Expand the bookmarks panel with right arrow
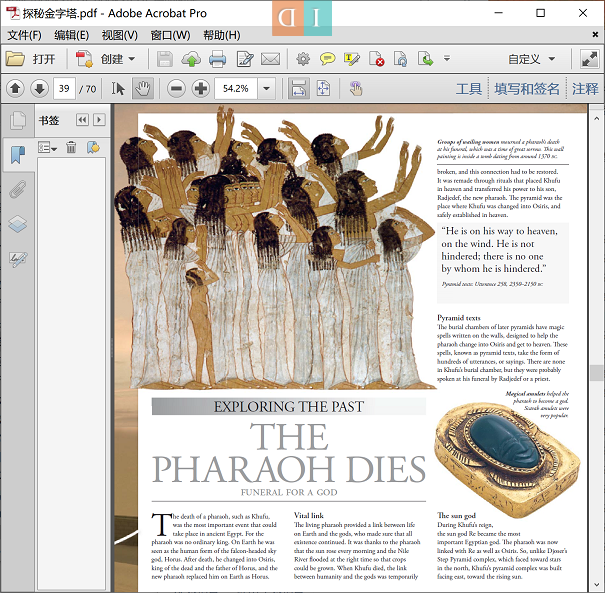 click(x=99, y=120)
